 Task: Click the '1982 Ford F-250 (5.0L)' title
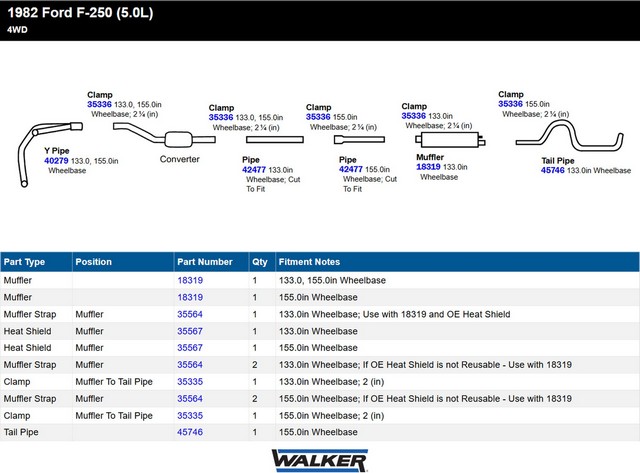tap(80, 13)
